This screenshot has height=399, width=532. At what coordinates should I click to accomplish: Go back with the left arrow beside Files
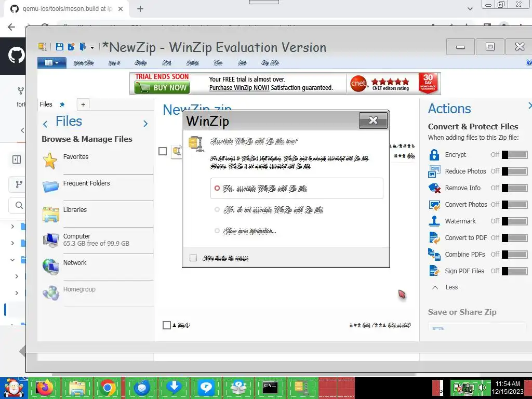(46, 124)
